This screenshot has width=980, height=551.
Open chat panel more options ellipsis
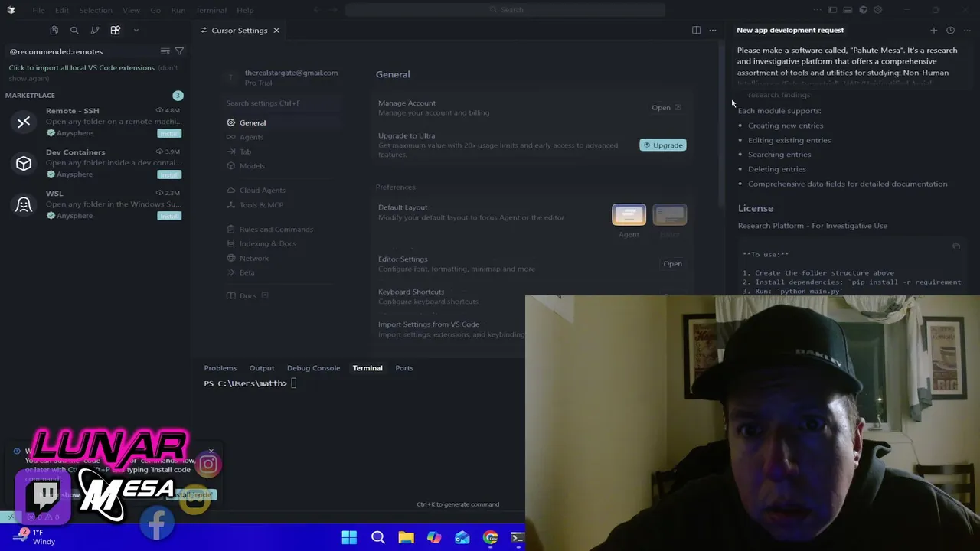(x=967, y=30)
